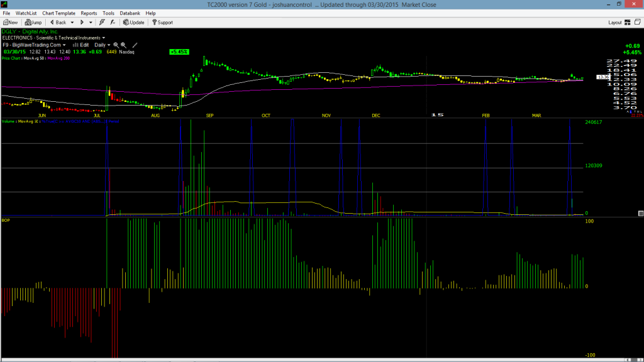This screenshot has width=644, height=362.
Task: Click the green +5.45% percent change badge
Action: coord(179,52)
